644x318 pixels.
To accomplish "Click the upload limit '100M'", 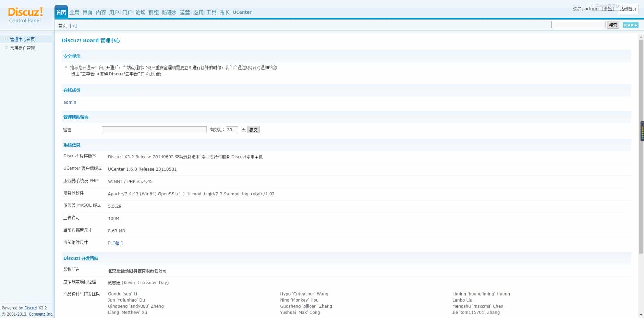I will [113, 219].
